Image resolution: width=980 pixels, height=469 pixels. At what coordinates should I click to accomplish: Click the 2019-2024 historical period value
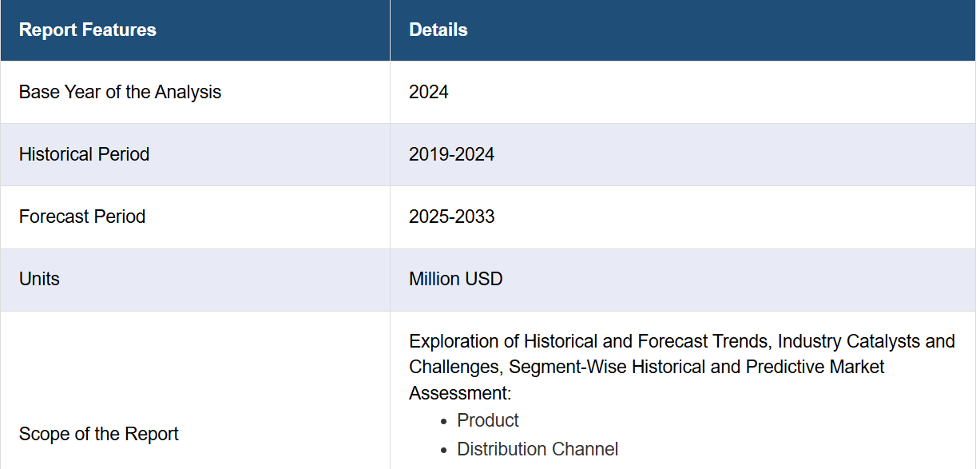452,154
